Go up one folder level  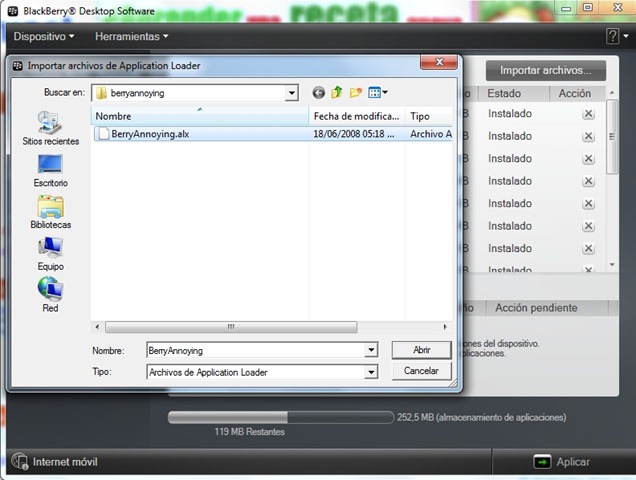pos(337,93)
